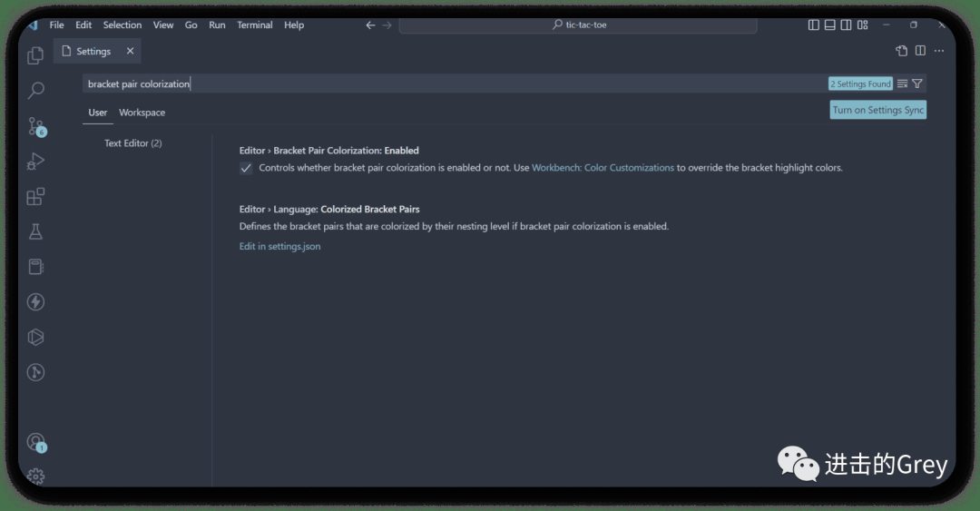Screen dimensions: 980x511
Task: Toggle the bottom panel layout icon
Action: tap(829, 25)
